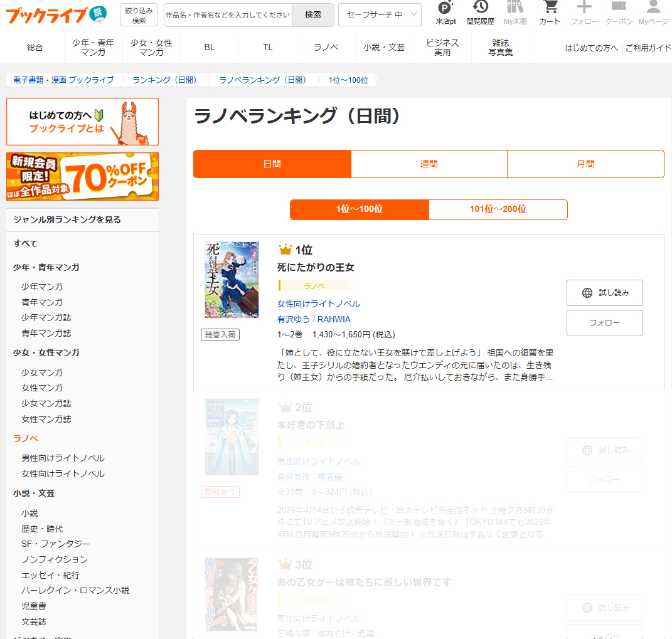Open the Myページ user icon
Viewport: 672px width, 639px height.
click(x=654, y=13)
